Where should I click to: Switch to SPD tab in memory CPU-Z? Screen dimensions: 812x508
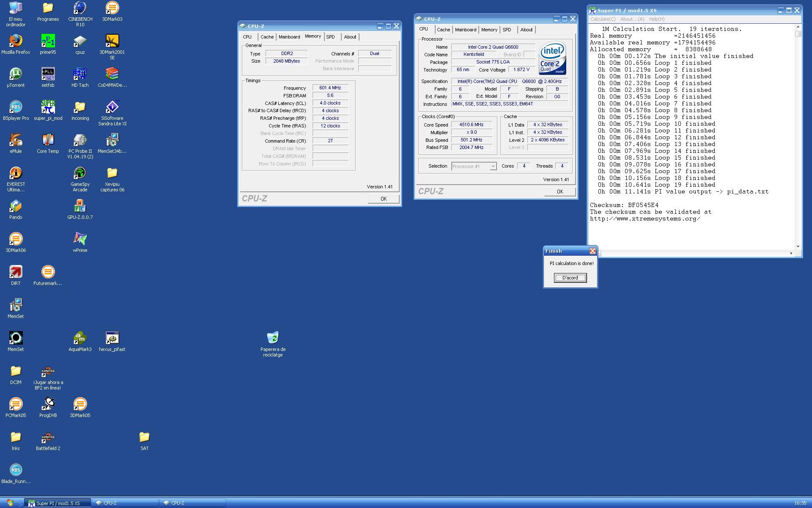tap(330, 37)
